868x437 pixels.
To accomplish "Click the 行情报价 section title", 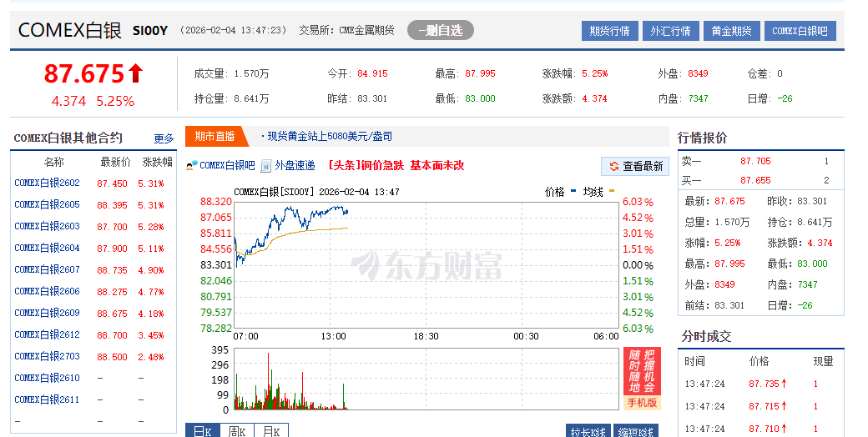I will [702, 138].
